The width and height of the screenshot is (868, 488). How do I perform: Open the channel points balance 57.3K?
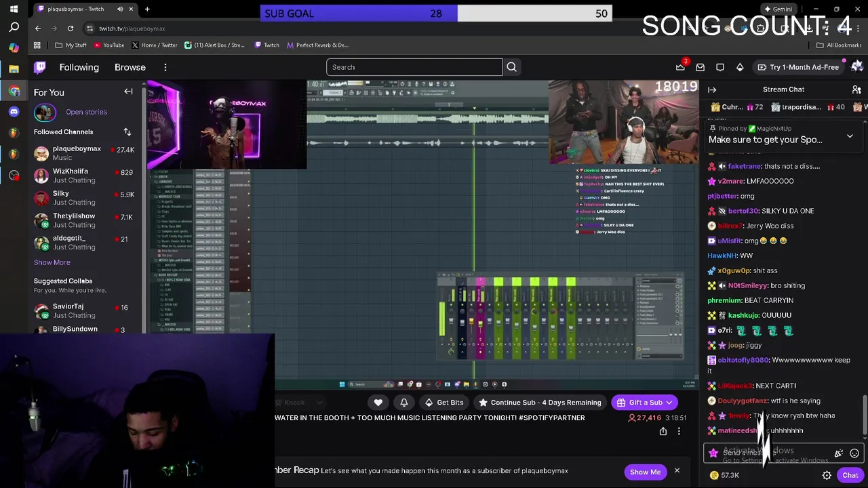pyautogui.click(x=724, y=475)
